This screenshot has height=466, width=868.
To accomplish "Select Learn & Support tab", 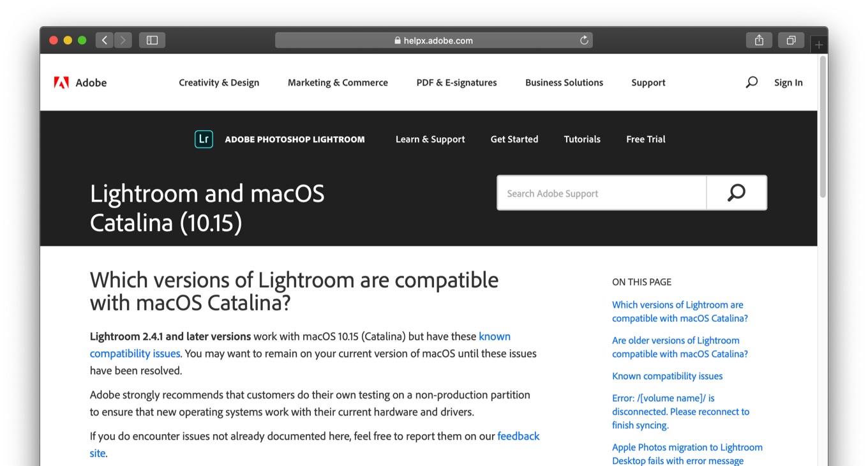I will tap(430, 139).
